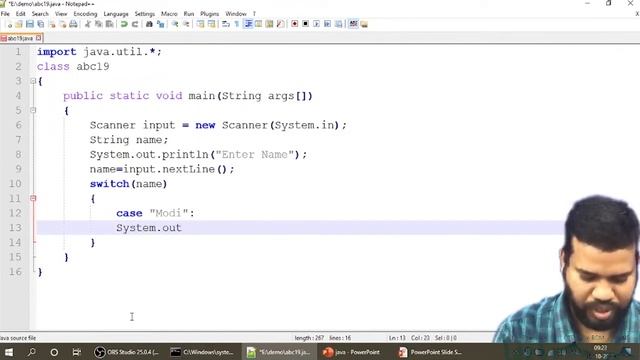Open the function list panel icon
The width and height of the screenshot is (640, 360).
tap(280, 24)
